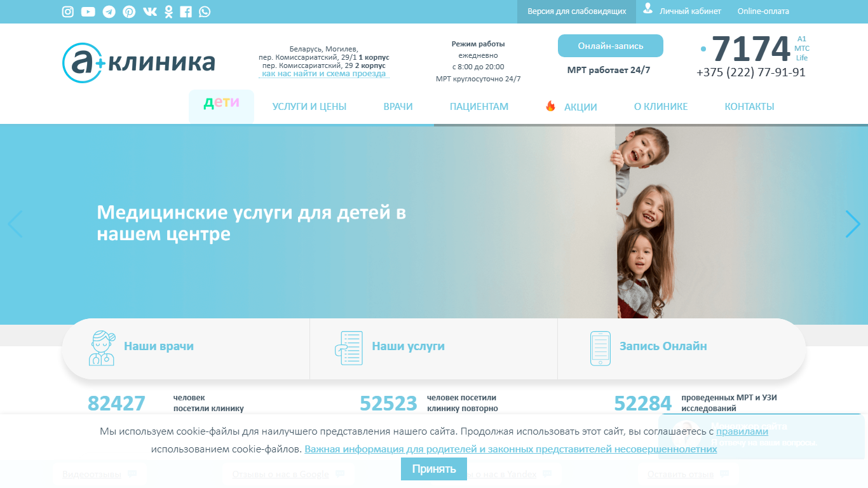Open the VK social network icon

150,11
